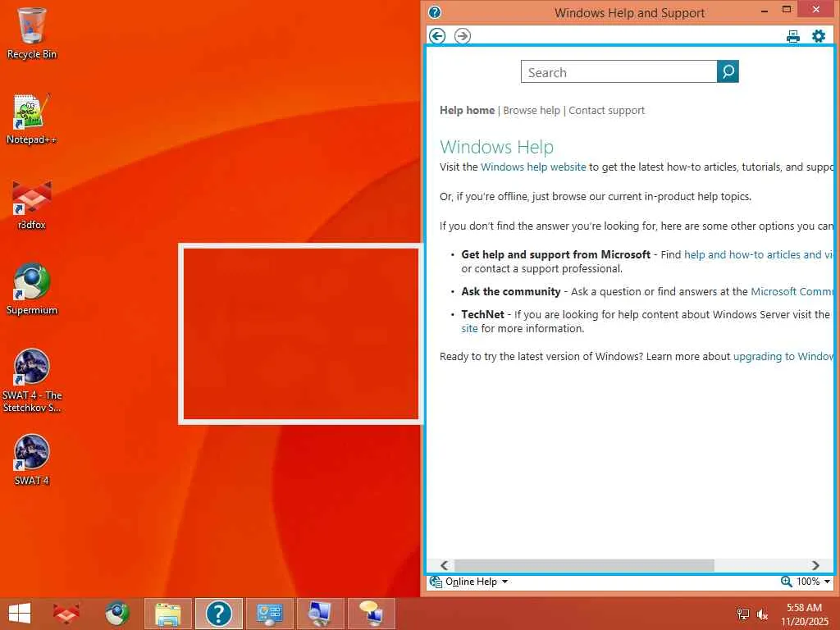Viewport: 840px width, 630px height.
Task: Open the Control Panel taskbar button
Action: (269, 614)
